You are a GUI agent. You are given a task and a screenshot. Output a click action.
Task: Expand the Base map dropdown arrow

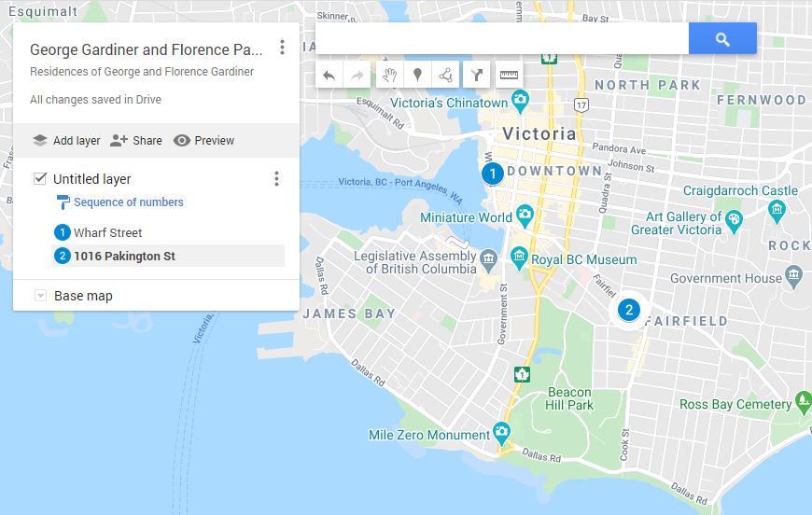pos(40,296)
